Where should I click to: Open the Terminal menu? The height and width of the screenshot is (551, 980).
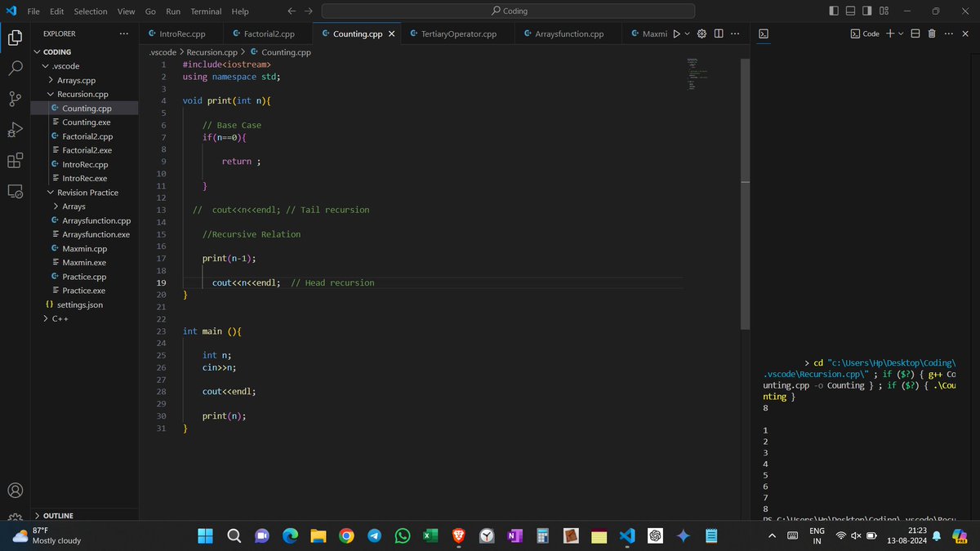206,11
